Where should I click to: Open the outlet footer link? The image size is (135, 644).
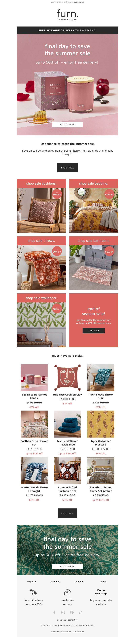tap(103, 582)
